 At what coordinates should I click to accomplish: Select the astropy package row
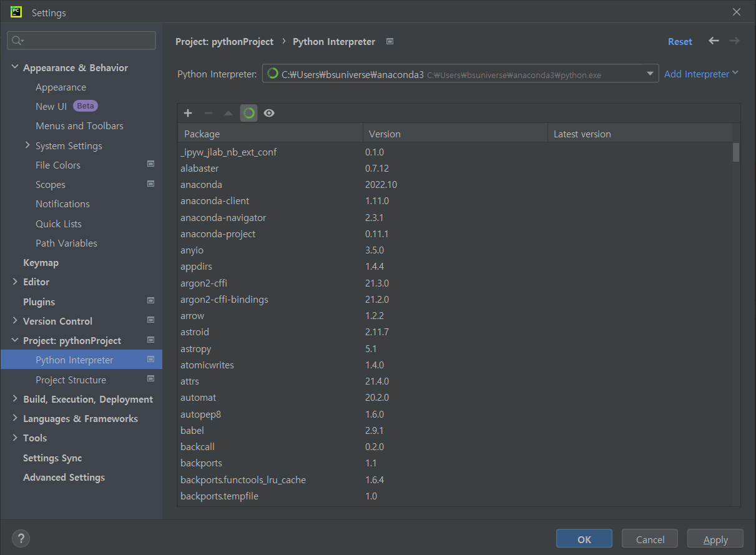tap(455, 349)
